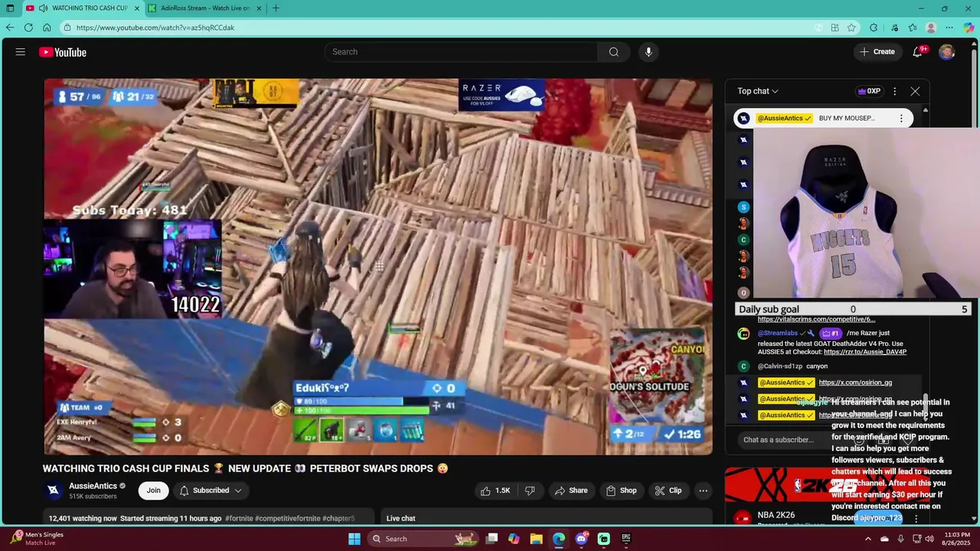Open live chat options three-dot menu

click(894, 91)
